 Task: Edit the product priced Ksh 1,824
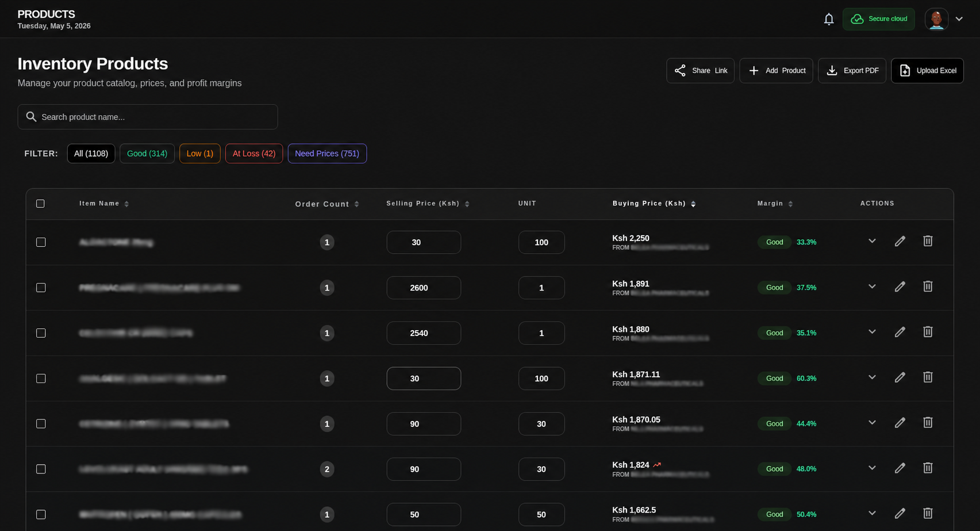(x=900, y=468)
